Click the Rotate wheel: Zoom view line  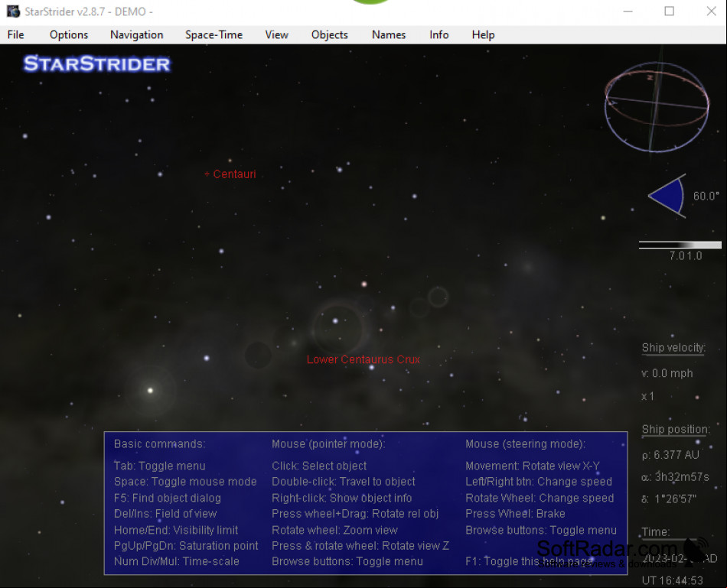(x=334, y=530)
